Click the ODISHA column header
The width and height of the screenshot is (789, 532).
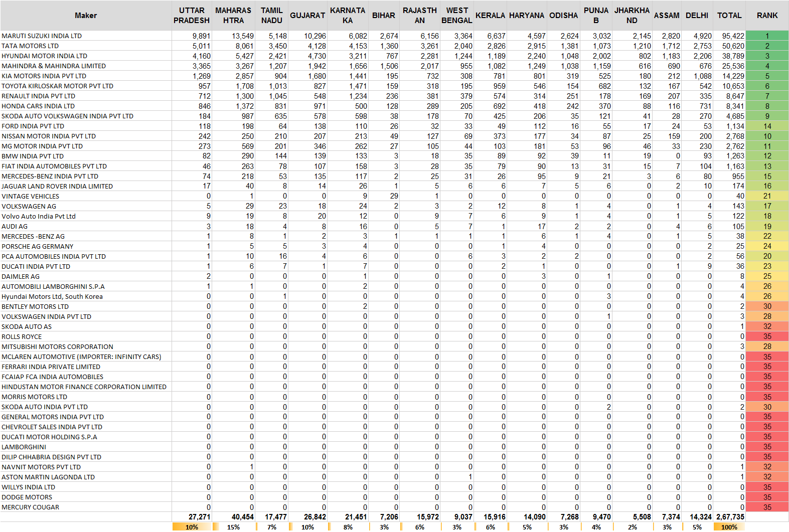563,16
